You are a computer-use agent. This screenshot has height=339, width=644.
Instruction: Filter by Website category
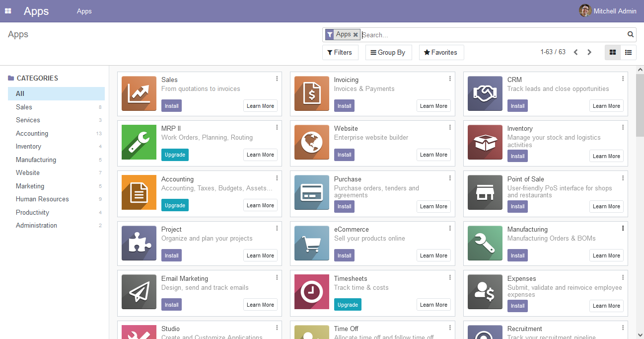pos(56,172)
